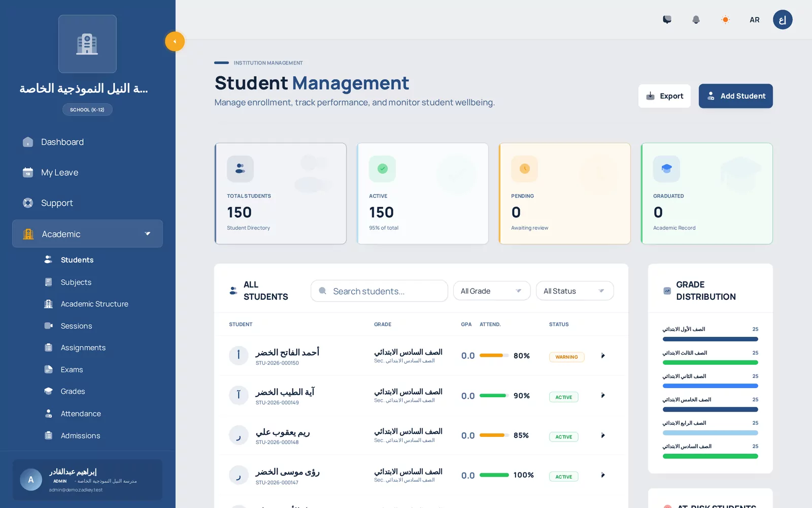Screen dimensions: 812x508
Task: Go to Dashboard in the sidebar
Action: coord(87,142)
